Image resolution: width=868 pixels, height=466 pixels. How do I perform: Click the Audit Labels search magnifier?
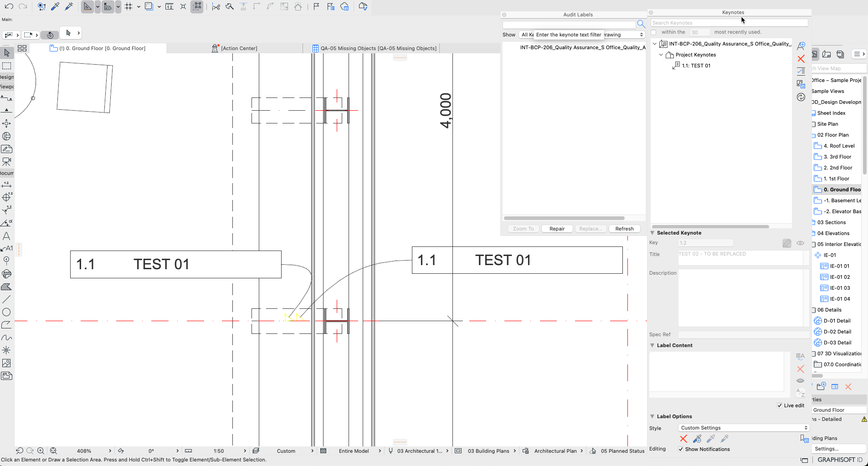pyautogui.click(x=641, y=24)
